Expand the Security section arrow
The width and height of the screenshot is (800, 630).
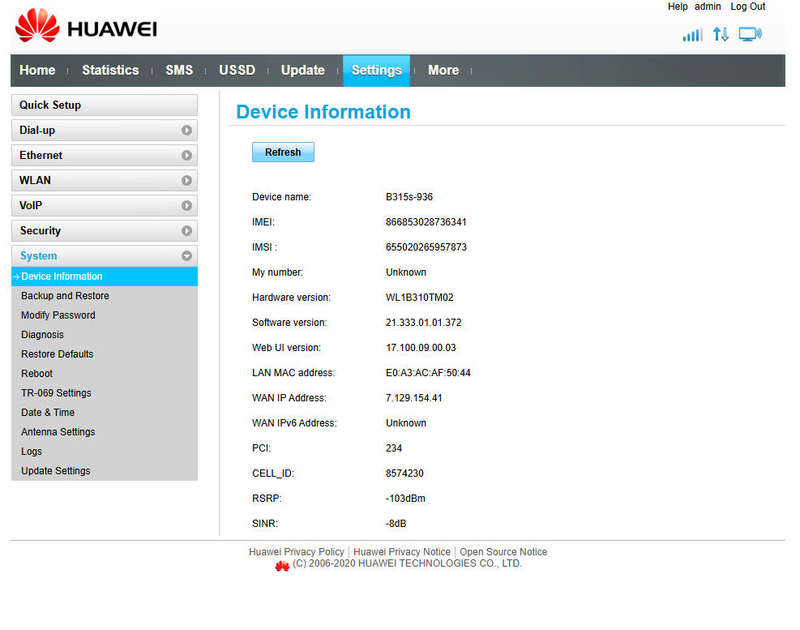coord(187,231)
